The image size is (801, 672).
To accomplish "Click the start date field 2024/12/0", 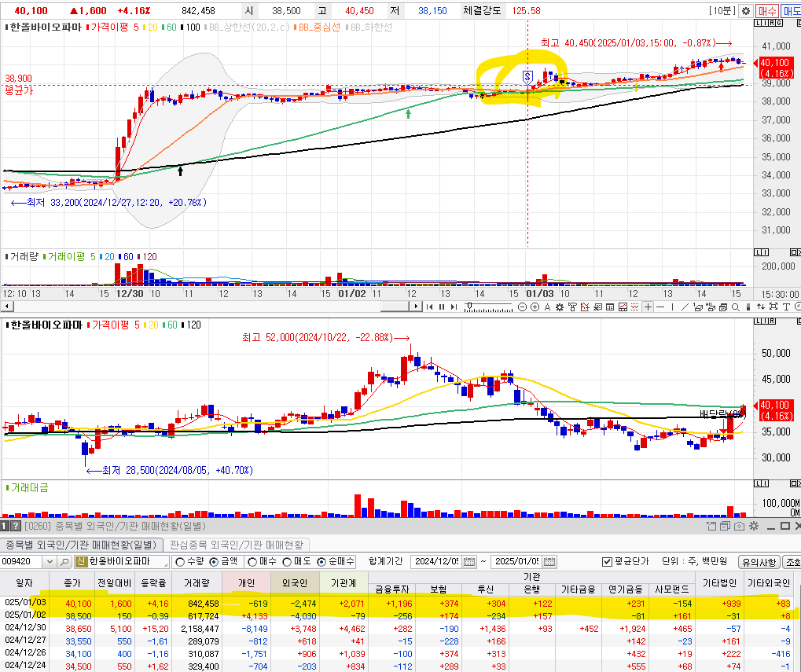I will coord(437,562).
